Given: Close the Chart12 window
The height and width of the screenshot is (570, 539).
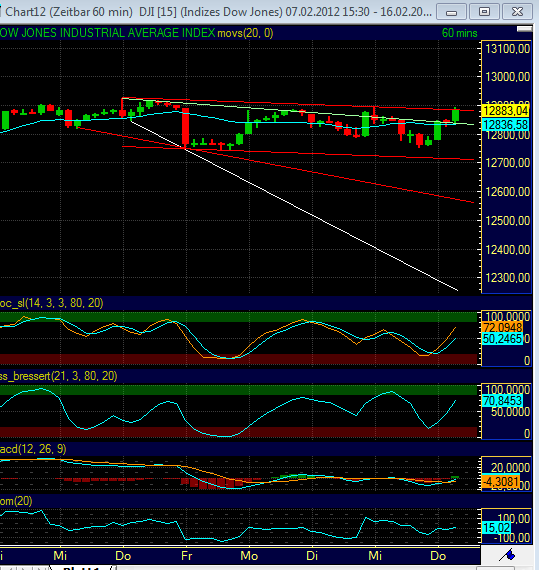Looking at the screenshot, I should pos(517,12).
